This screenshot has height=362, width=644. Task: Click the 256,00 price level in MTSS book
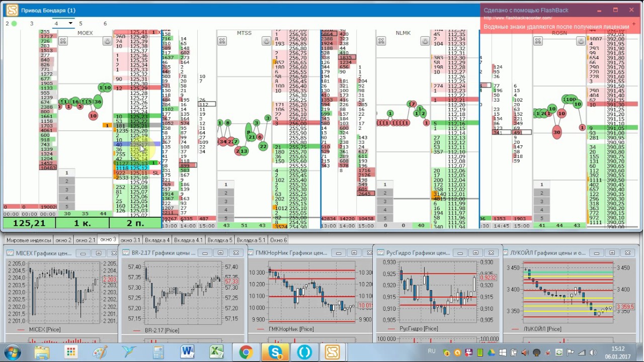tap(298, 123)
